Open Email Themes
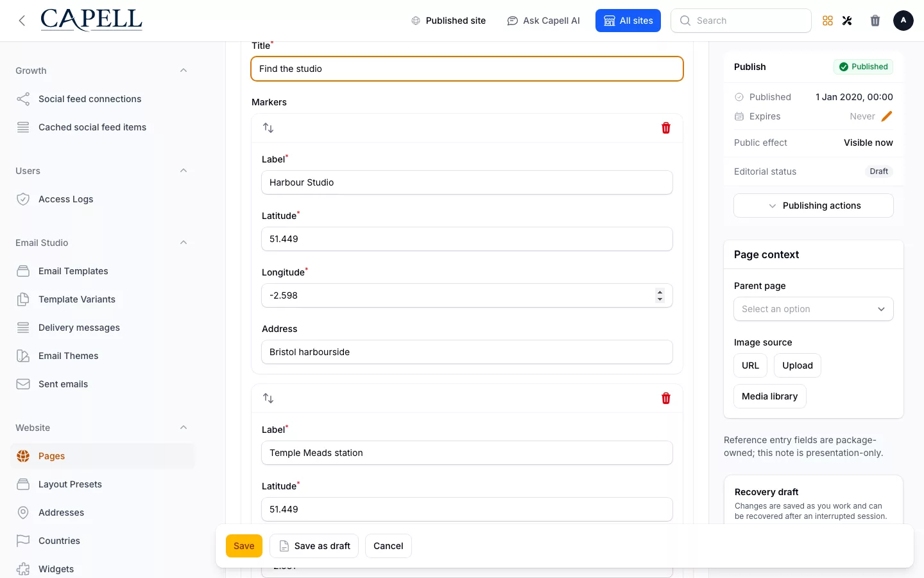The image size is (924, 578). [103, 356]
